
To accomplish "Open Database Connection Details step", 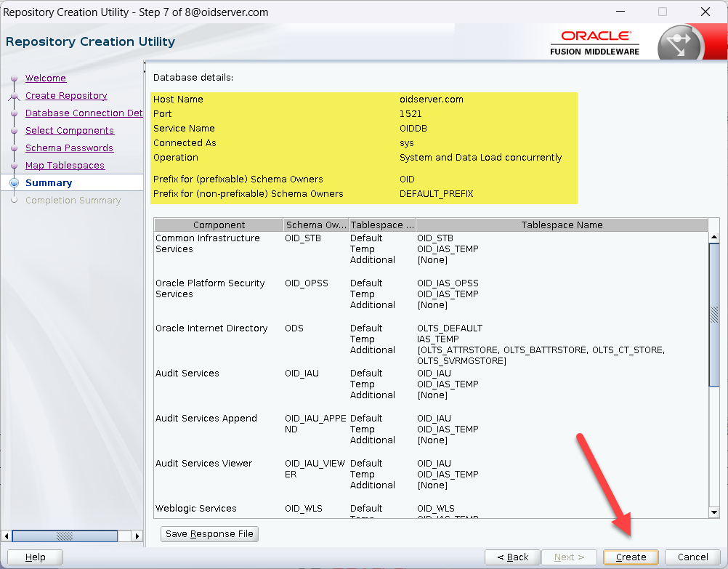I will pos(84,113).
